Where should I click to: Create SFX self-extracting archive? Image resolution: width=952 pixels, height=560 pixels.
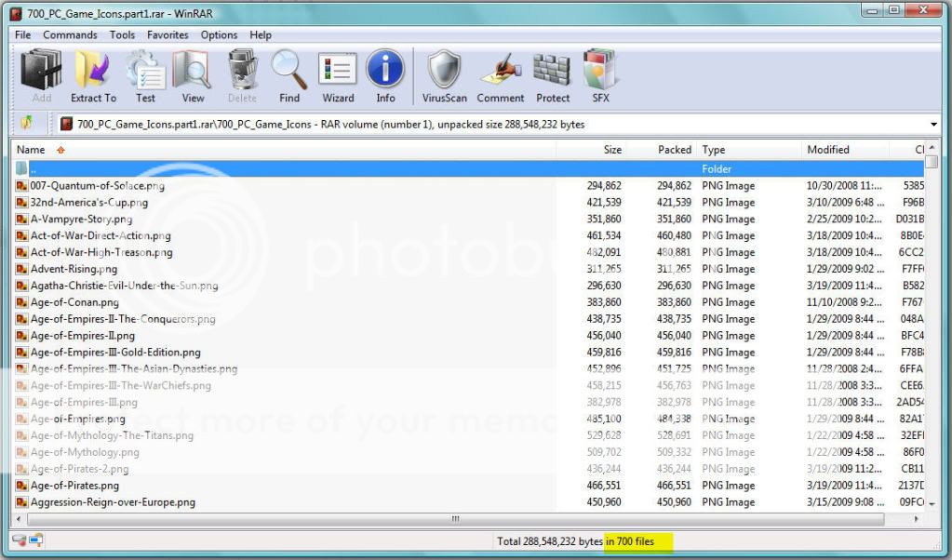(x=600, y=76)
